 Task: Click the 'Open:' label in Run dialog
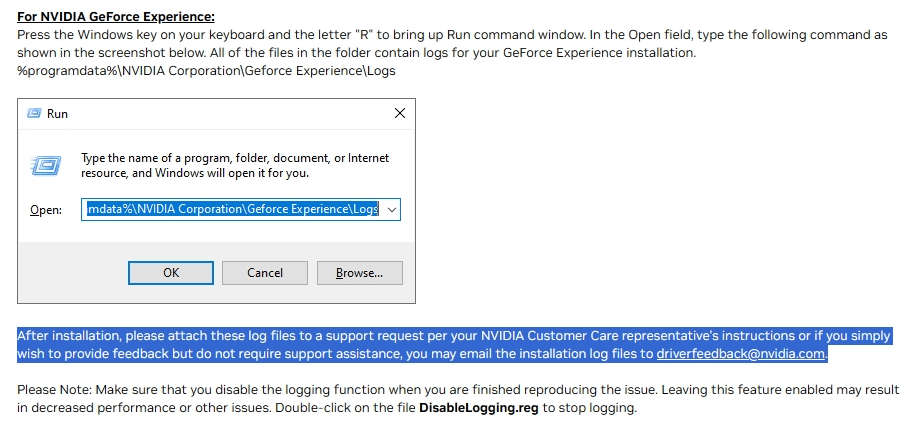pyautogui.click(x=46, y=209)
